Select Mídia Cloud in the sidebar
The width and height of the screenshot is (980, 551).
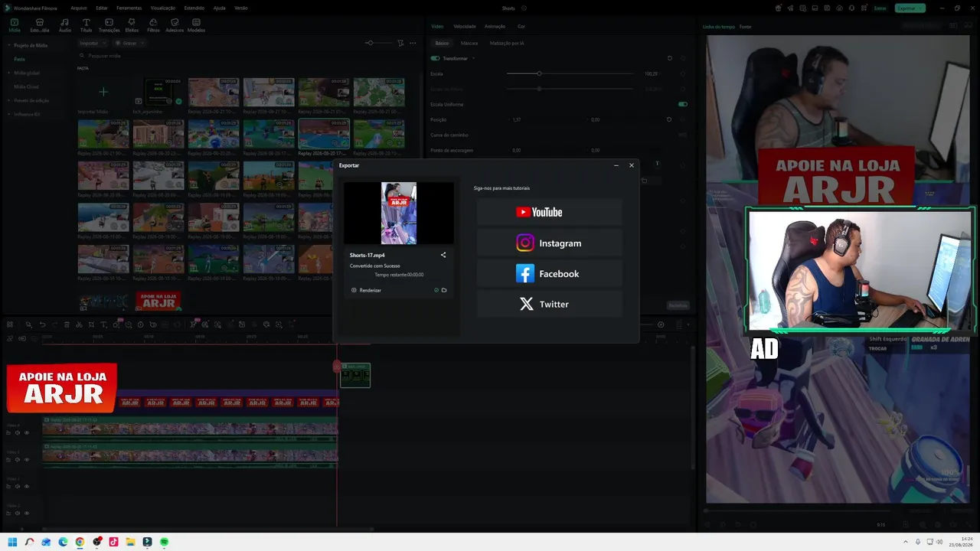pos(27,86)
